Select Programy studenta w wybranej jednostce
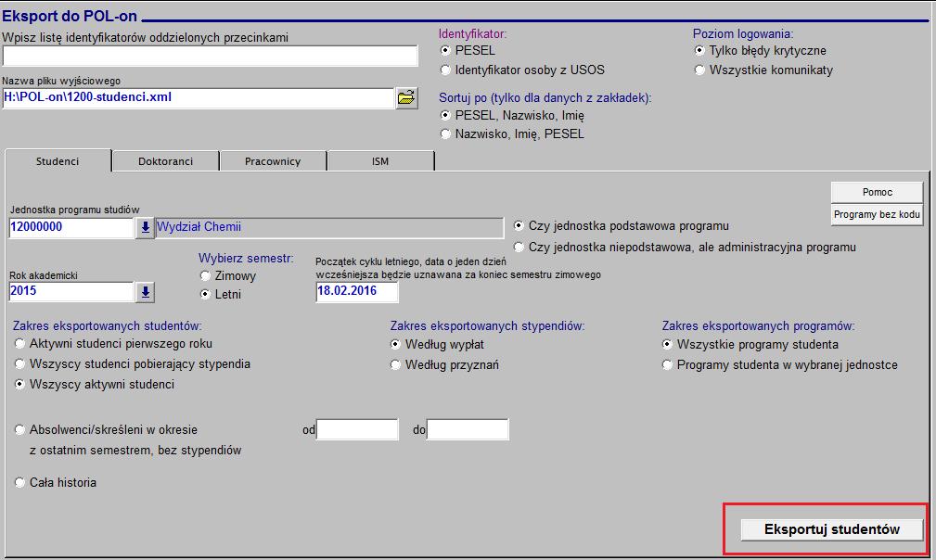The image size is (936, 560). click(667, 364)
